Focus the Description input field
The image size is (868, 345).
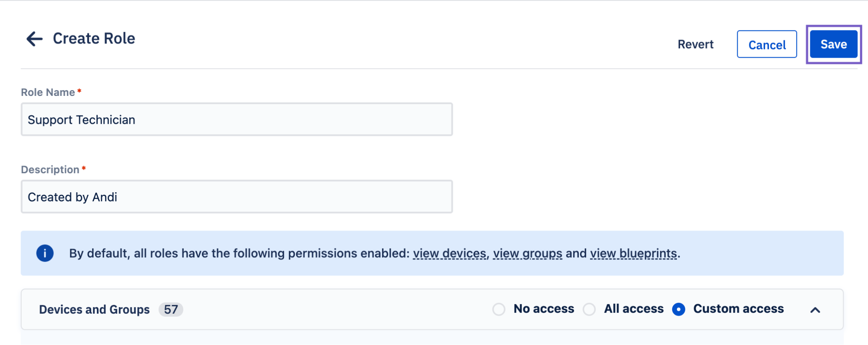click(237, 197)
